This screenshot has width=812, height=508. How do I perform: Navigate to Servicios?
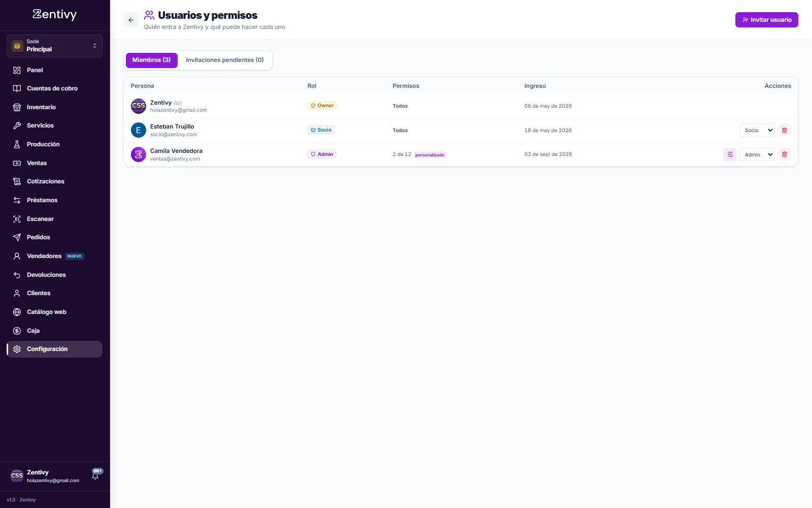tap(55, 125)
